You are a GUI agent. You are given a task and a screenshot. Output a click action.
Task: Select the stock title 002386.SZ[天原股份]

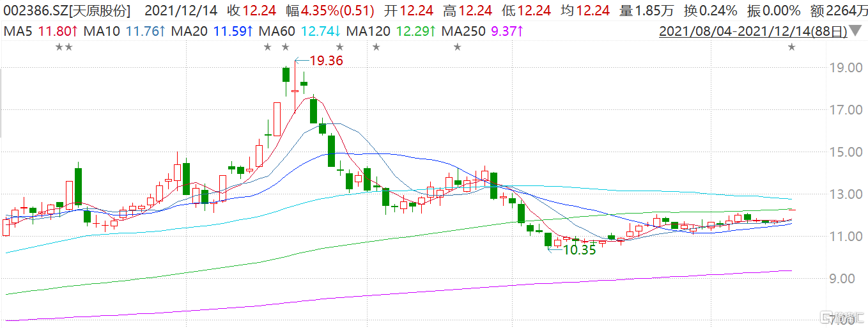click(66, 10)
